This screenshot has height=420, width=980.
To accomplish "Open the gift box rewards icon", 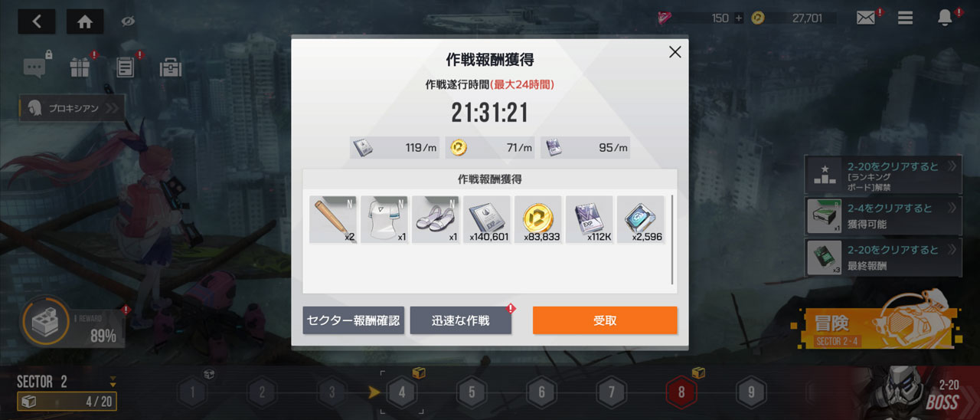I will coord(80,67).
